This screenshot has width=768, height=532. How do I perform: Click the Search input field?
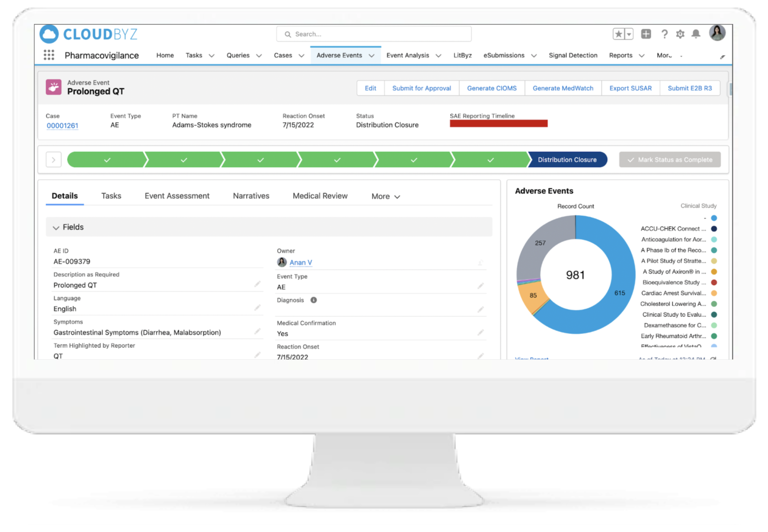[373, 34]
